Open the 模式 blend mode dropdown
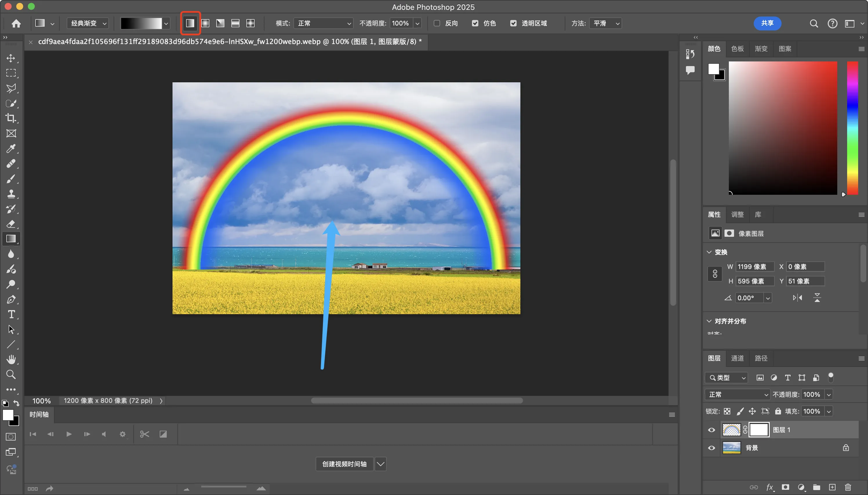 (x=323, y=23)
